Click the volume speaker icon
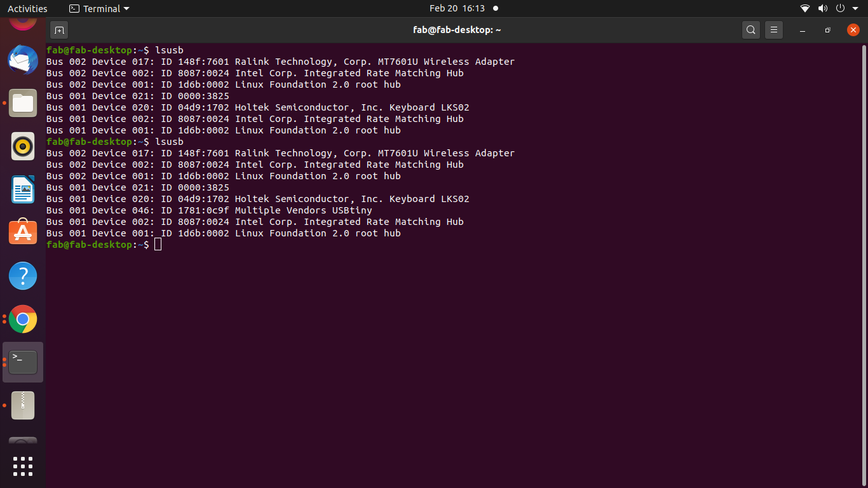 pos(823,9)
